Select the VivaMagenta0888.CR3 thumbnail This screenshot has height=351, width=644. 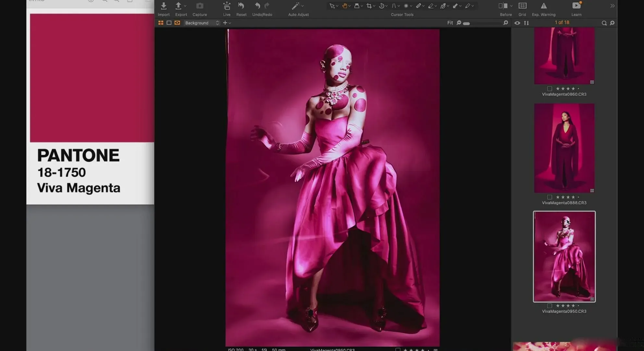[564, 148]
